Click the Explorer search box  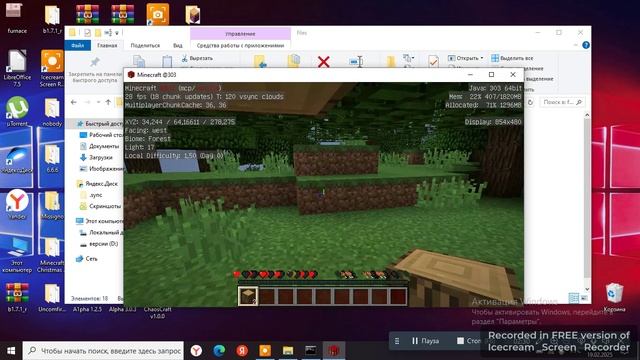[562, 102]
